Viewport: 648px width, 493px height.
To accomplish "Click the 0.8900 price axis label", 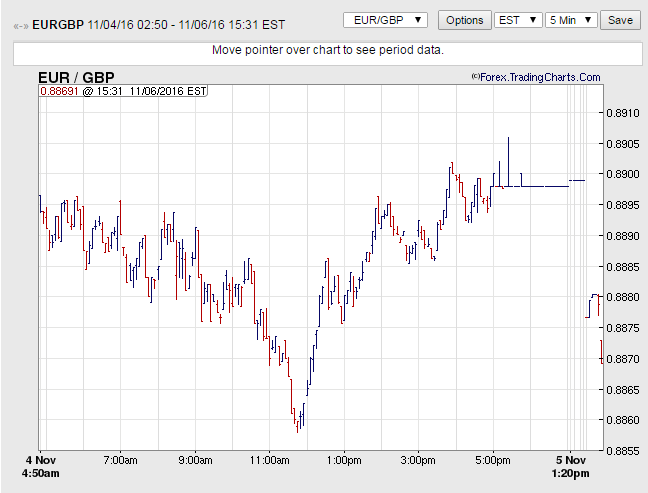I will pyautogui.click(x=622, y=174).
